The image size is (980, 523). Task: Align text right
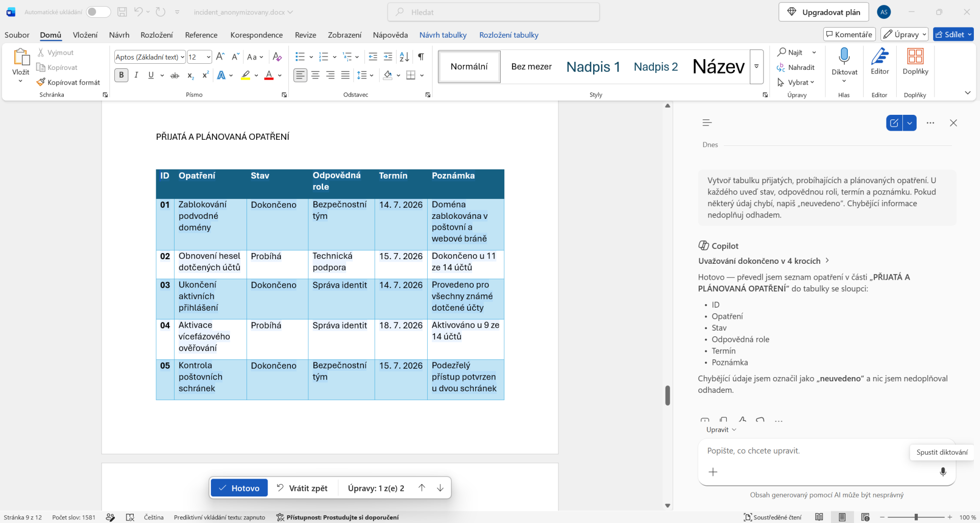click(330, 76)
